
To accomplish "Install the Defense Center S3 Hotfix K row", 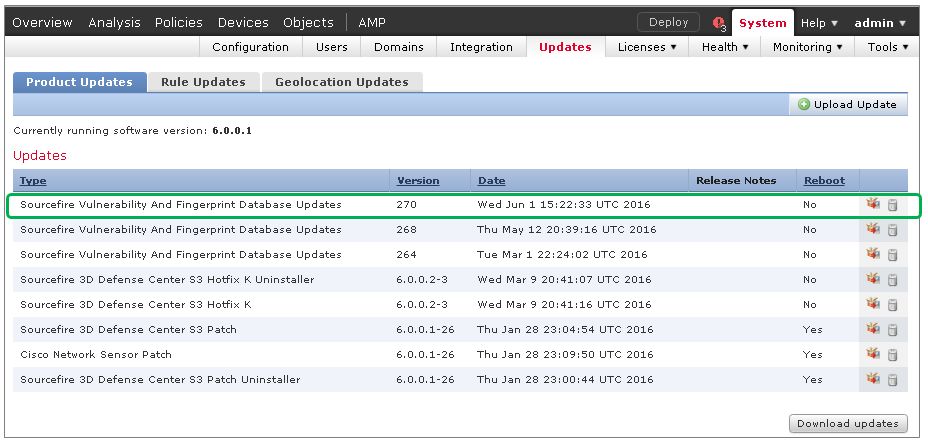I will [872, 304].
